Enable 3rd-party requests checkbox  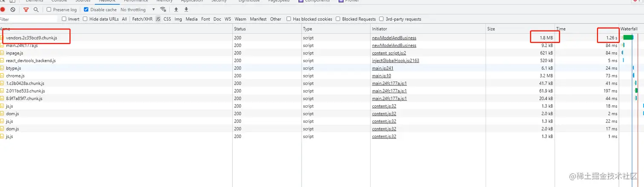[381, 19]
